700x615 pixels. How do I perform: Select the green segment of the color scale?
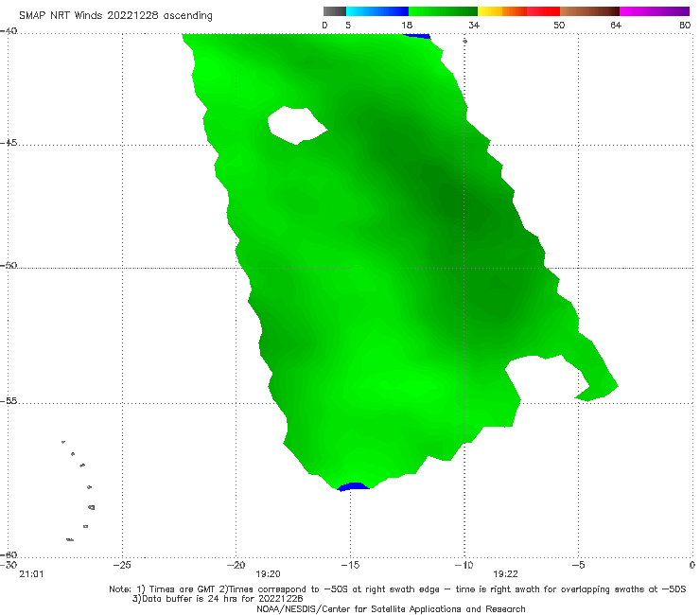(443, 11)
